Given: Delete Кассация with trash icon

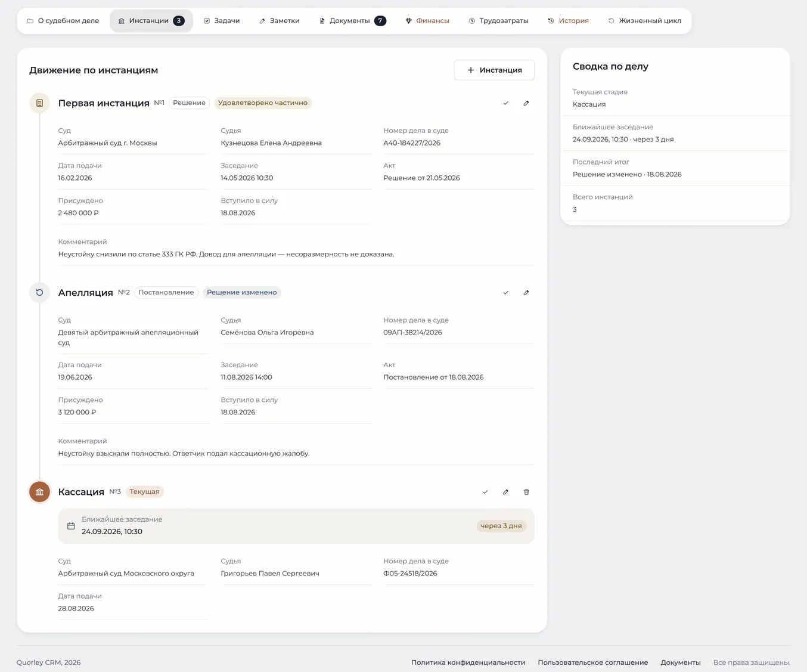Looking at the screenshot, I should click(526, 492).
